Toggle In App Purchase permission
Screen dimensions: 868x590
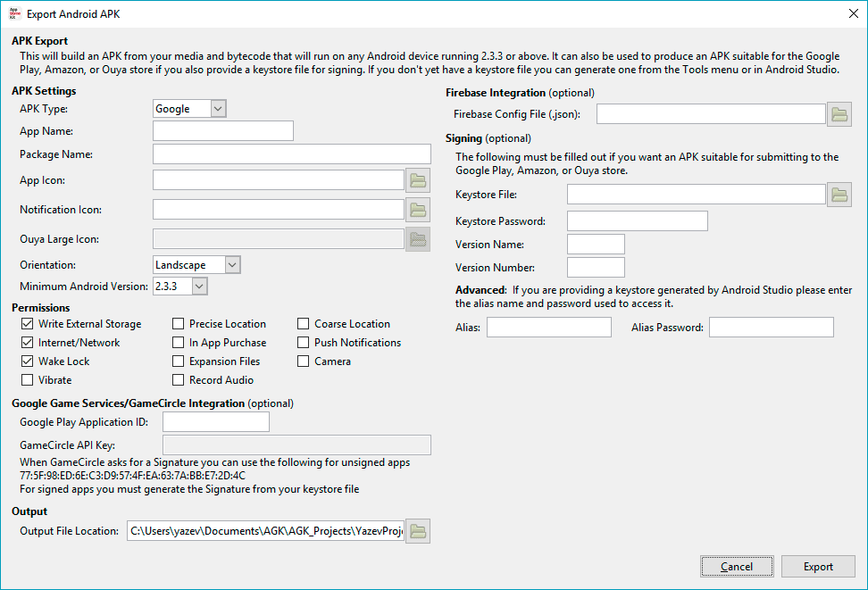click(x=179, y=343)
